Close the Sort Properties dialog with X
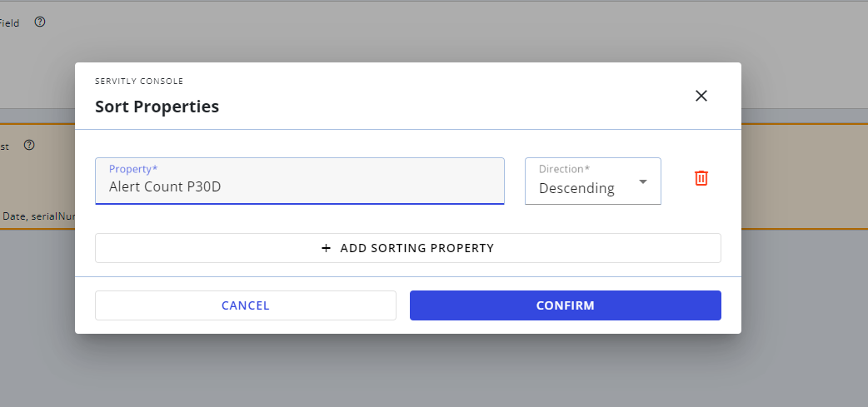The width and height of the screenshot is (868, 407). point(701,96)
